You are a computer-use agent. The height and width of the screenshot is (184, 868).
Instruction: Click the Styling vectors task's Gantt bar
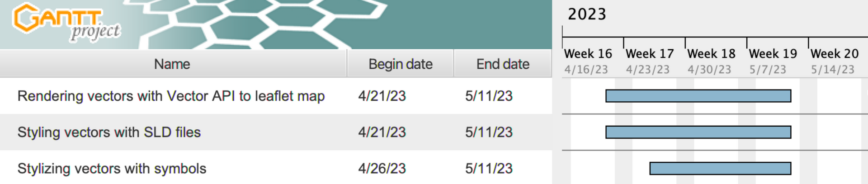tap(698, 132)
